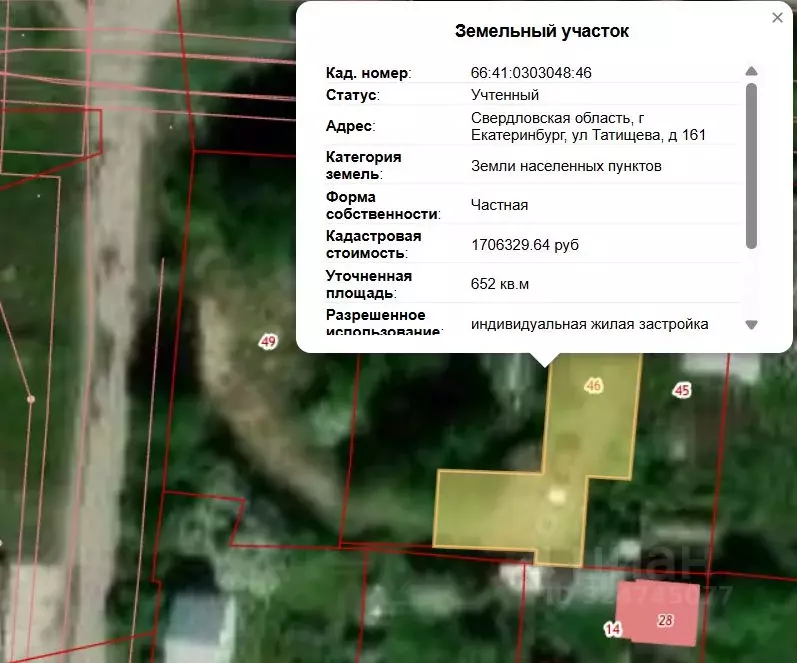
Task: Click the Кад. номер label
Action: pyautogui.click(x=368, y=73)
